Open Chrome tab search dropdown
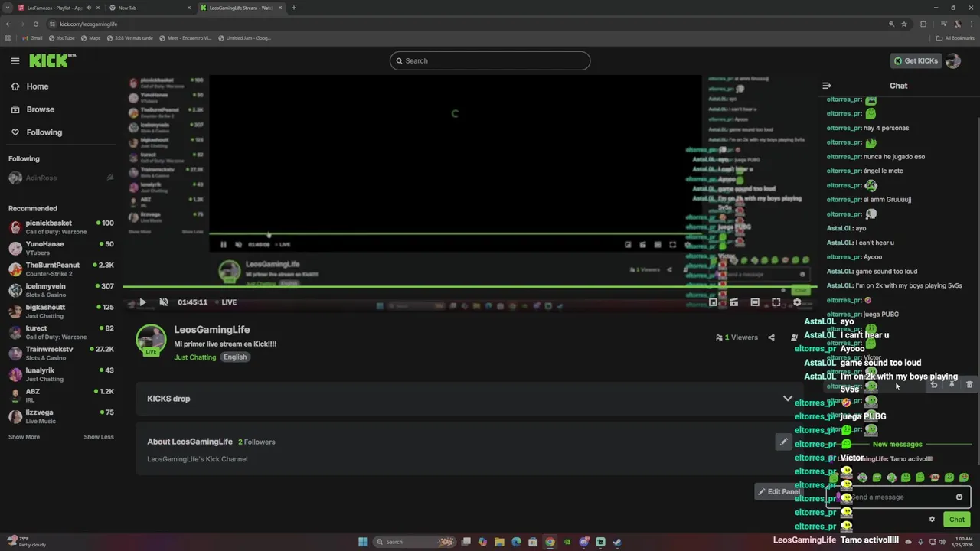 point(7,8)
